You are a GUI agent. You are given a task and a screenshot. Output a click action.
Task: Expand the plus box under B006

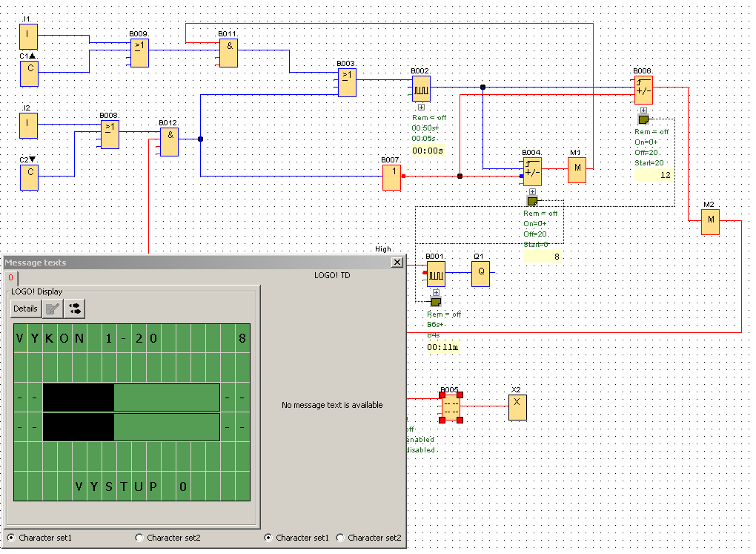point(643,110)
